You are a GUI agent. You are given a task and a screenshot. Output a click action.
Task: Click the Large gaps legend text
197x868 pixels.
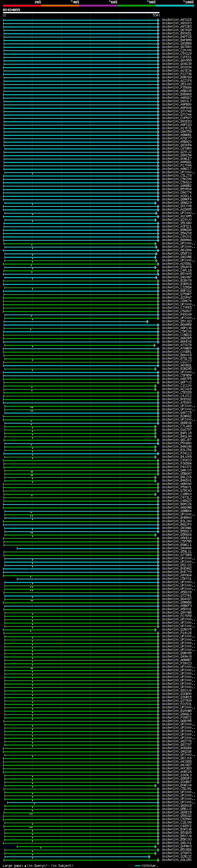point(38,865)
